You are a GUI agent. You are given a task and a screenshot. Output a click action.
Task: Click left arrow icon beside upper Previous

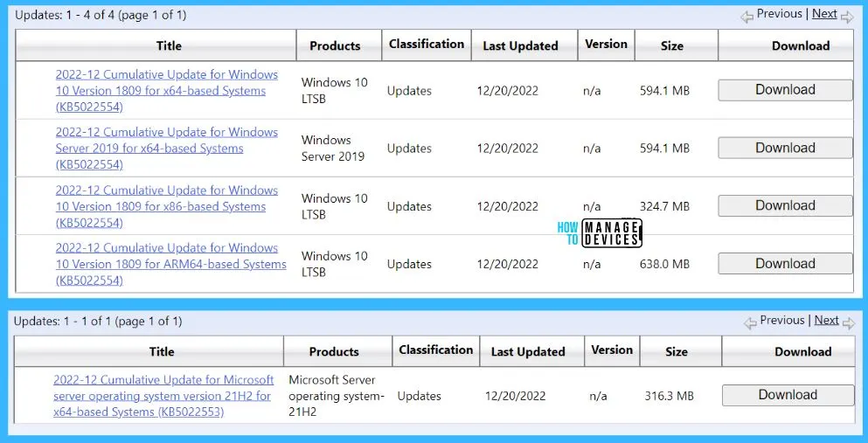[746, 17]
